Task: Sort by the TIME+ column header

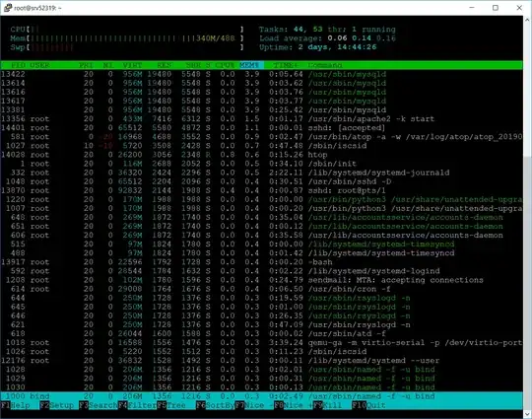Action: 286,65
